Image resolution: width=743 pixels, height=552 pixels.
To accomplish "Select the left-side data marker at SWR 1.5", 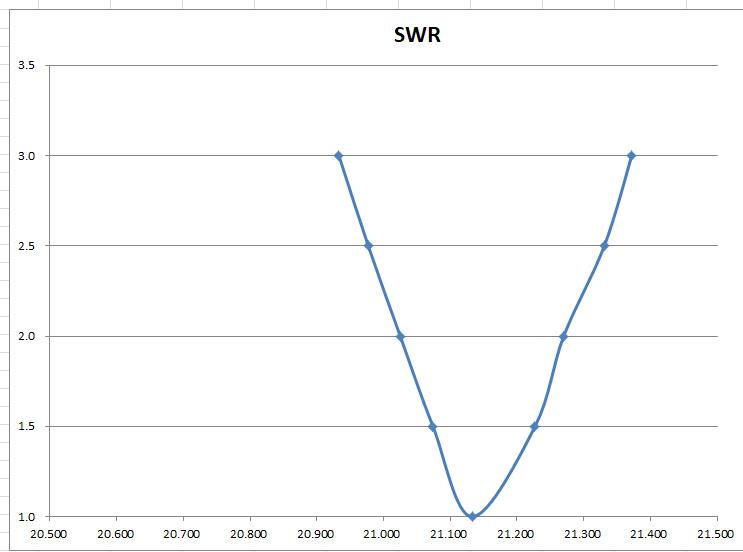I will (433, 427).
